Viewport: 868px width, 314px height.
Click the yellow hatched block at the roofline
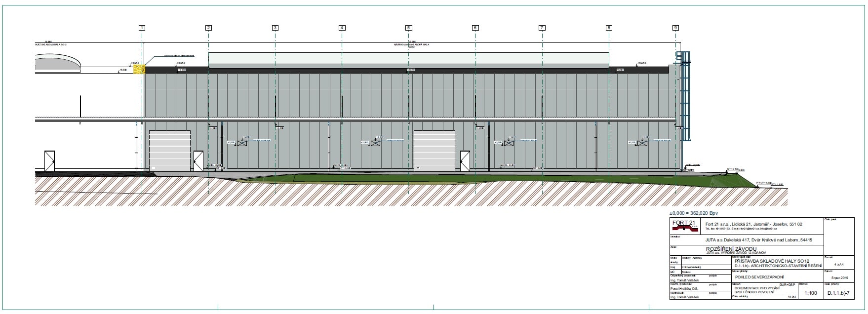140,70
